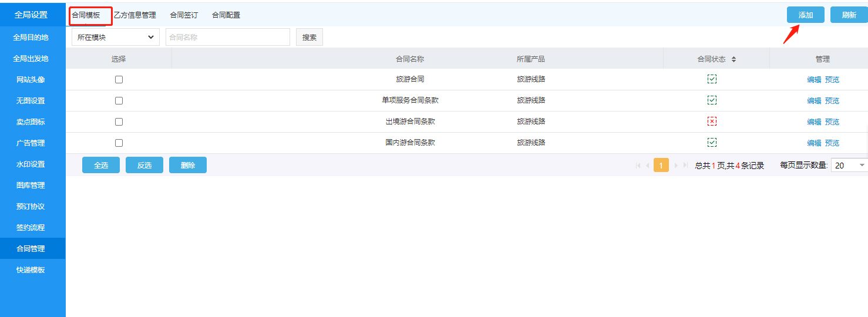Switch to 乙方信息管理 tab
Viewport: 868px width, 317px height.
pos(134,15)
